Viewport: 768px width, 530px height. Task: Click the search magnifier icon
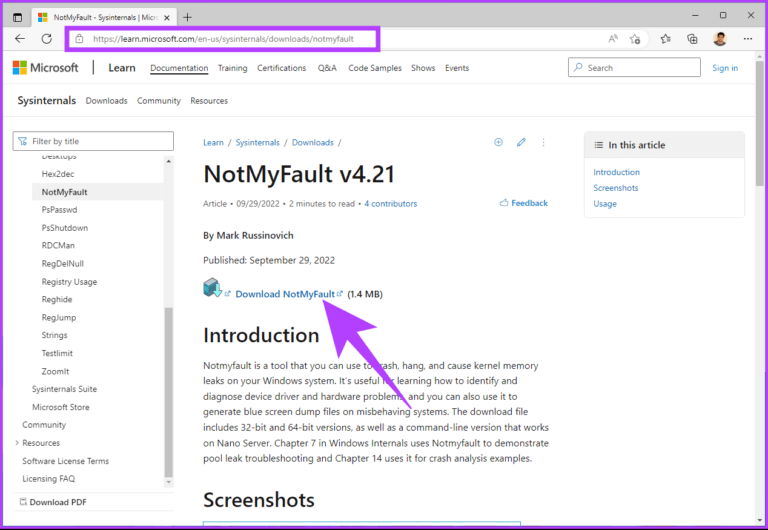pyautogui.click(x=578, y=67)
